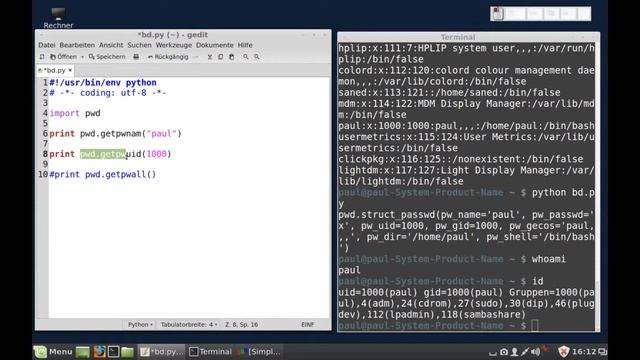The image size is (640, 360).
Task: Click the user icon in system tray
Action: point(515,352)
